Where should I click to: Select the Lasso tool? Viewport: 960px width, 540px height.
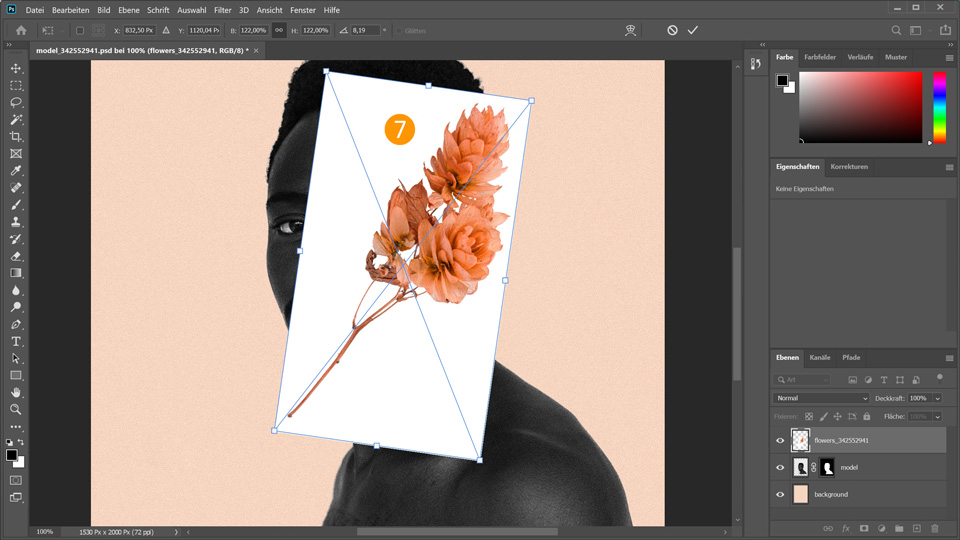pos(16,102)
